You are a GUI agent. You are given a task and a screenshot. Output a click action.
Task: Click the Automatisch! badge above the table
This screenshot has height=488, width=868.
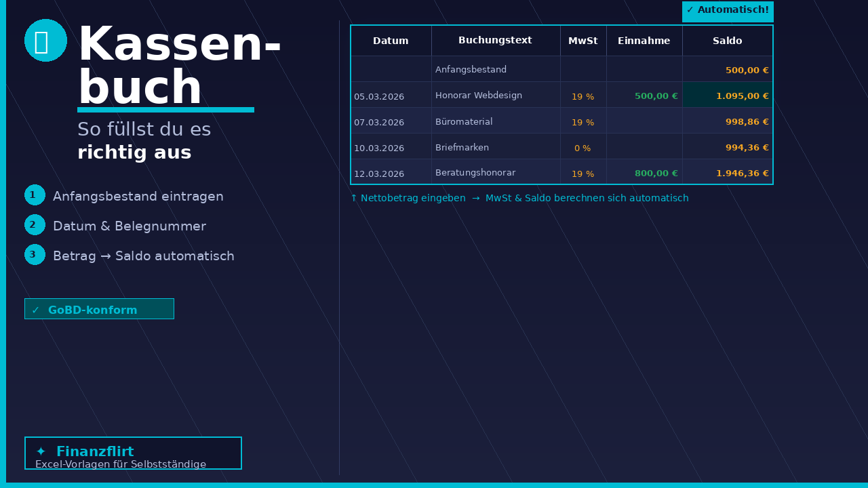point(728,12)
